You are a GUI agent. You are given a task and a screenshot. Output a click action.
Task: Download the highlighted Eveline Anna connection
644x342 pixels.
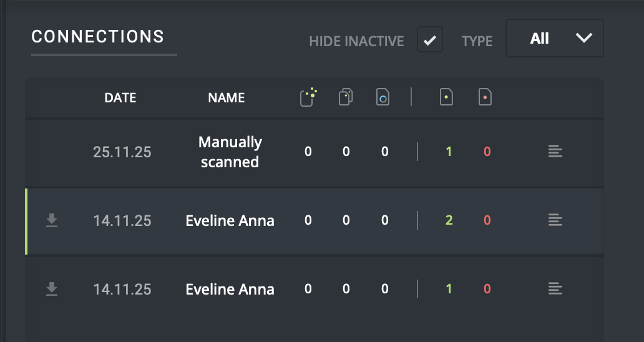click(x=52, y=220)
